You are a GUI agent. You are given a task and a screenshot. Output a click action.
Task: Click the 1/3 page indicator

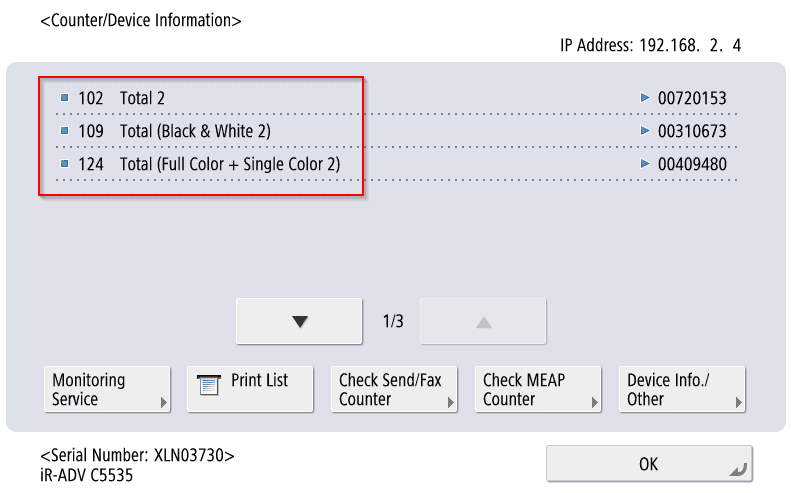click(x=393, y=322)
